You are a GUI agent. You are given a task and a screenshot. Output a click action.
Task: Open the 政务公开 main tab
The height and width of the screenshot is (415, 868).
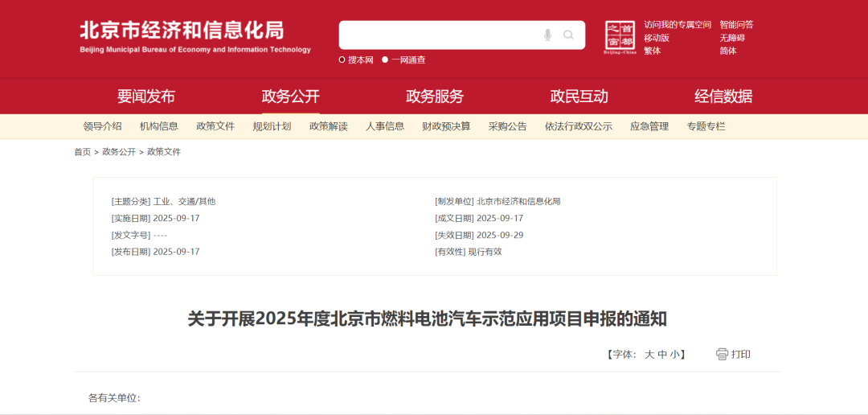(x=291, y=97)
